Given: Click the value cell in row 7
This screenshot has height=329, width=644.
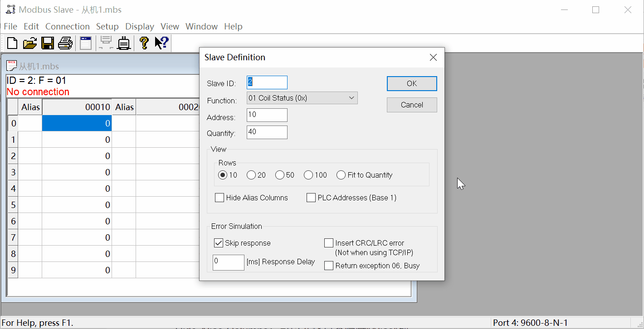Looking at the screenshot, I should coord(77,237).
